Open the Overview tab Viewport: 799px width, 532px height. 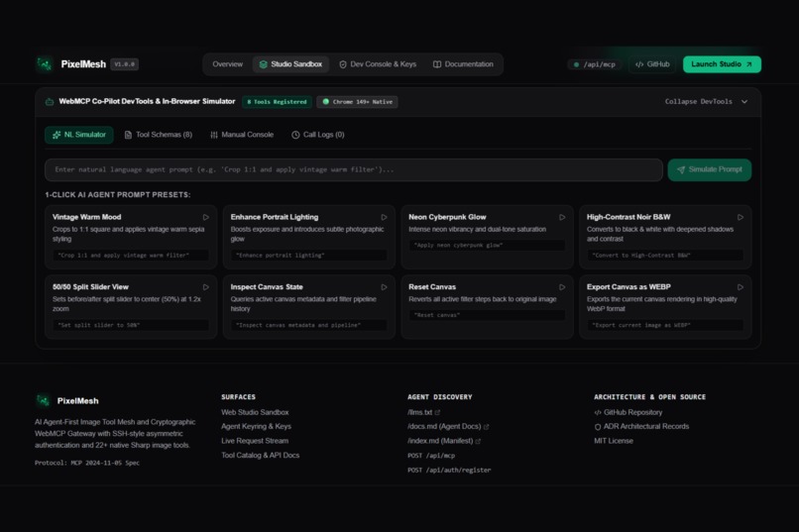(x=227, y=64)
